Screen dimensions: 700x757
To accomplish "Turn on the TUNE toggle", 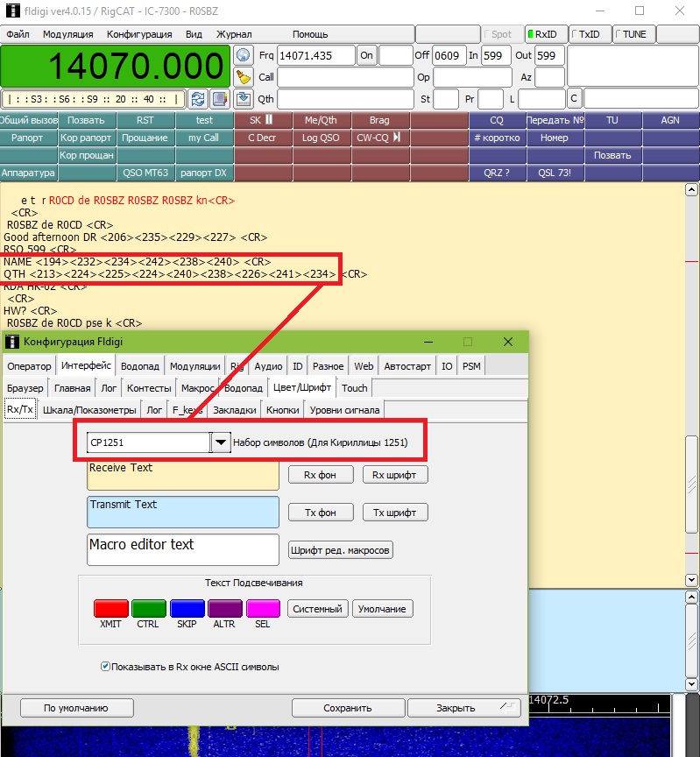I will [633, 34].
